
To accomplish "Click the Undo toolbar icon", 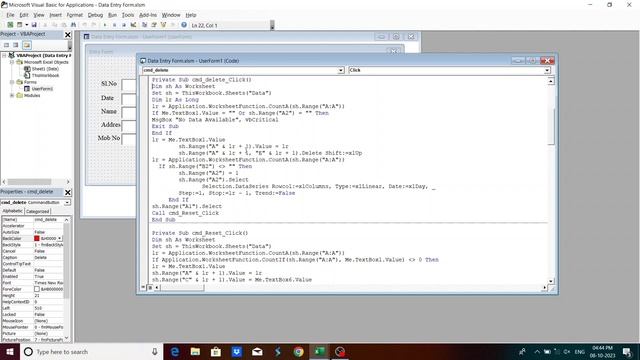I will click(x=84, y=25).
